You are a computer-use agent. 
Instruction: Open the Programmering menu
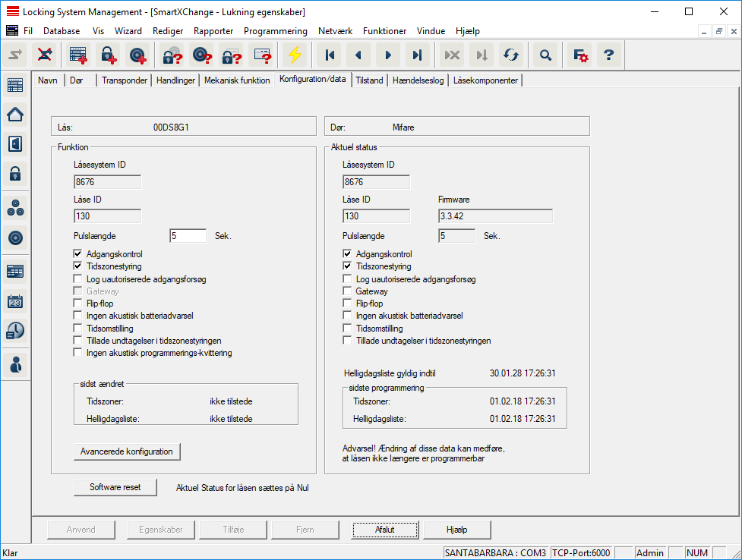275,31
